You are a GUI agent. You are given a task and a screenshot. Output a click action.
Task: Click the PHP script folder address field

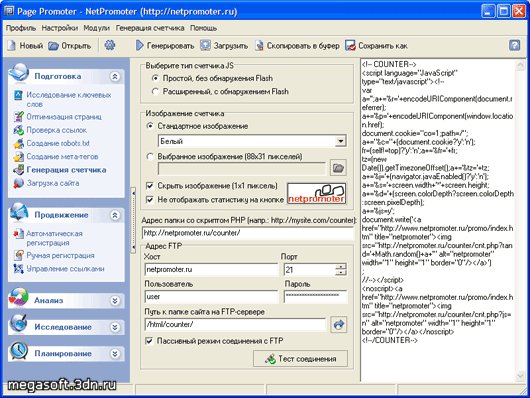click(x=248, y=233)
